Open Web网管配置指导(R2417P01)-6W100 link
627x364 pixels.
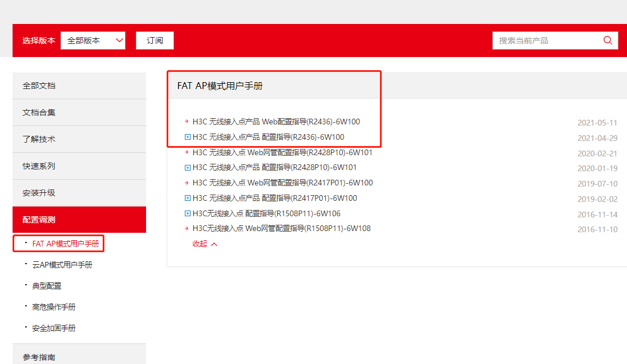point(283,183)
